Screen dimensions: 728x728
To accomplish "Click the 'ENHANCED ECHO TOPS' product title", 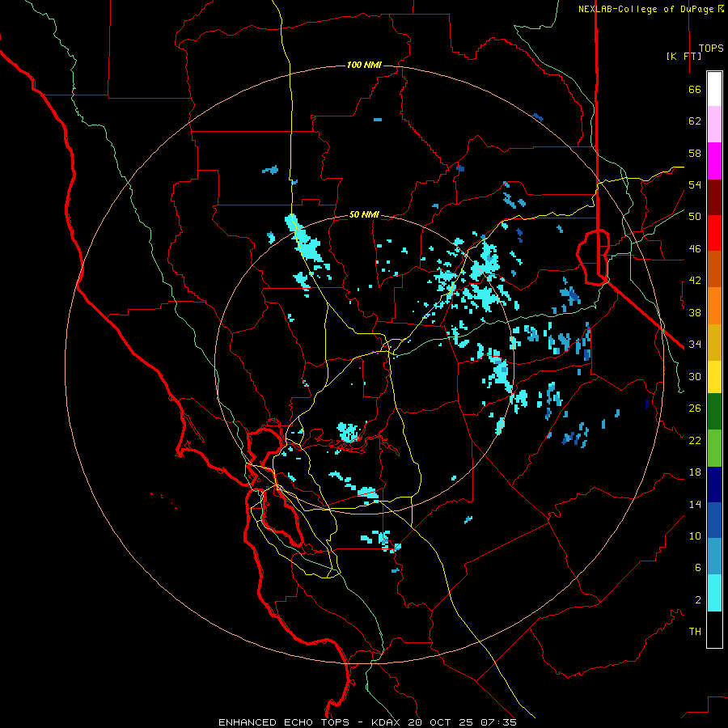I will coord(284,722).
